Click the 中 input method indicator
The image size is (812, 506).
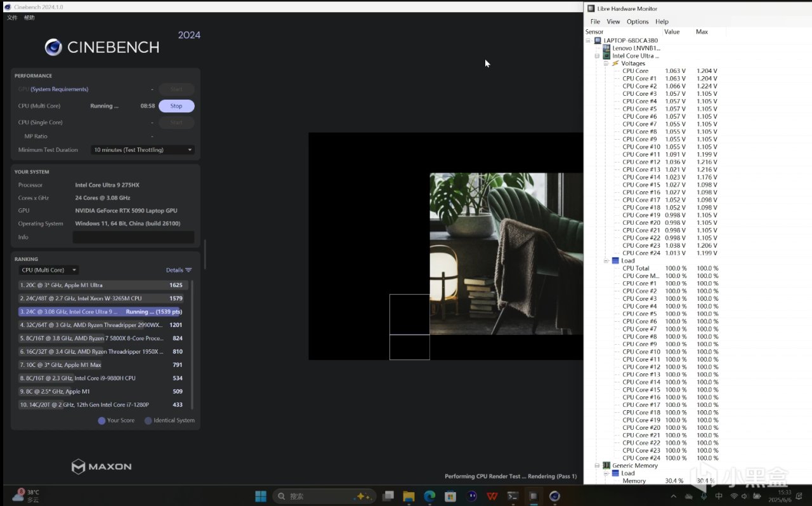(719, 496)
